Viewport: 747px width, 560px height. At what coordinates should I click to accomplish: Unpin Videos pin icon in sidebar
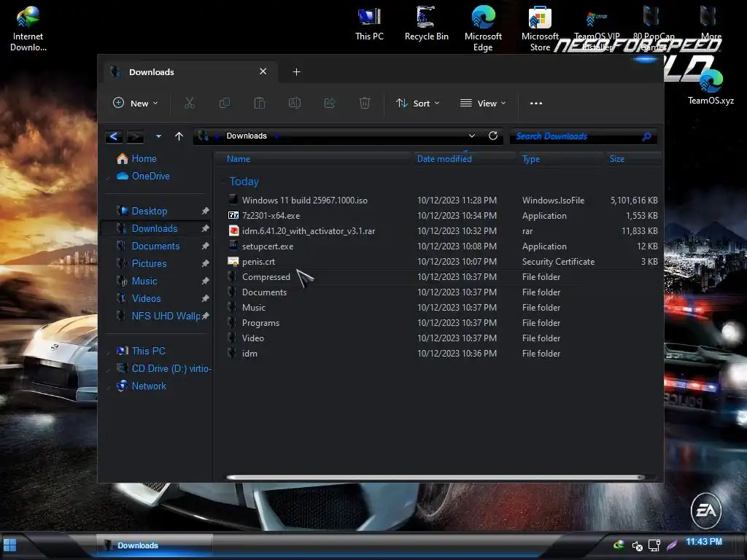point(205,298)
